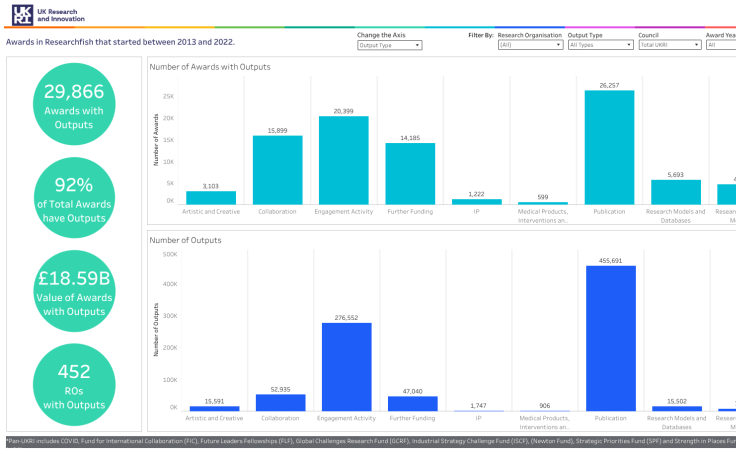Viewport: 736px width, 454px height.
Task: Click the Research Models and Databases awards bar
Action: pos(676,192)
